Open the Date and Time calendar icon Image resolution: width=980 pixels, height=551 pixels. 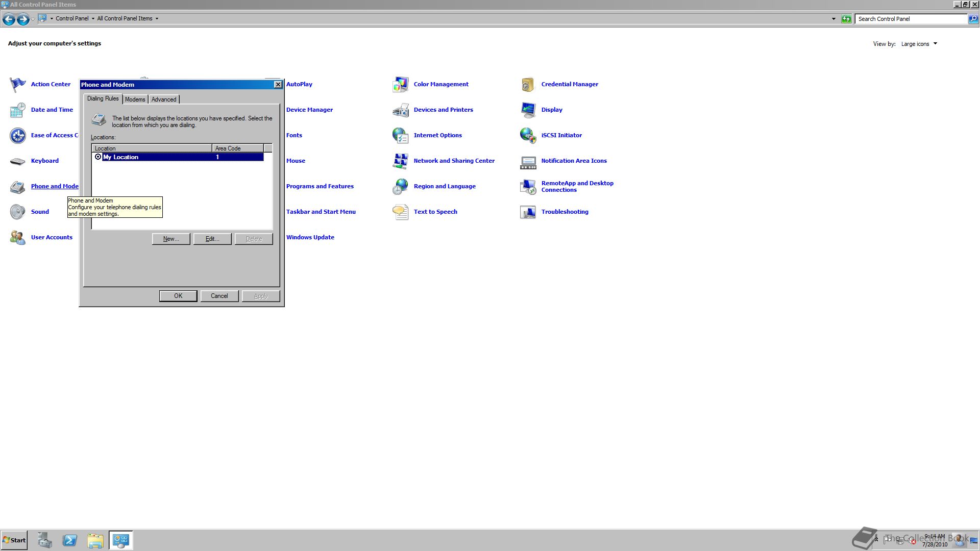[x=18, y=110]
